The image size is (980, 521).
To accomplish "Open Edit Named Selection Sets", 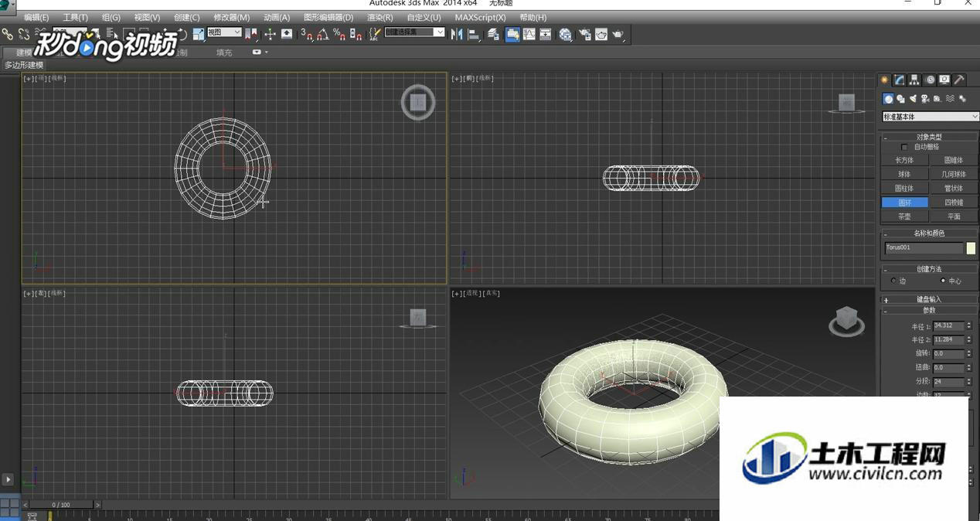I will pos(375,34).
